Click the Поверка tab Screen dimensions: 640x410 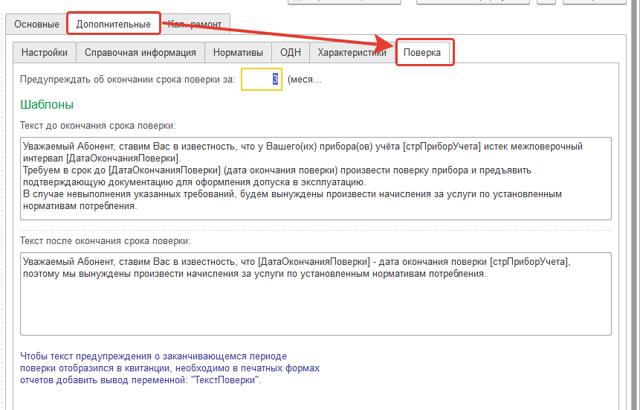(425, 52)
